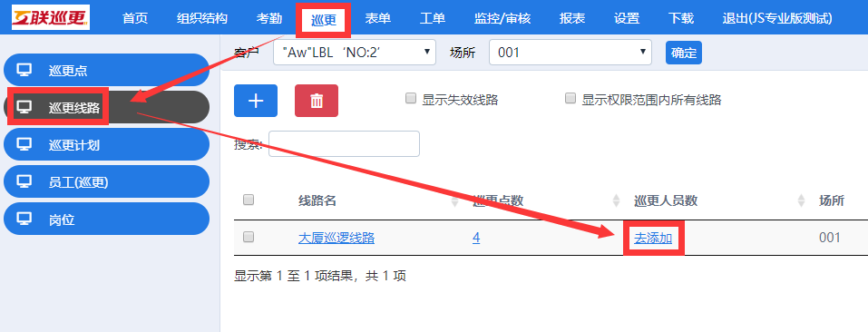Sort by 线路名 column arrows
The height and width of the screenshot is (332, 868).
(455, 201)
